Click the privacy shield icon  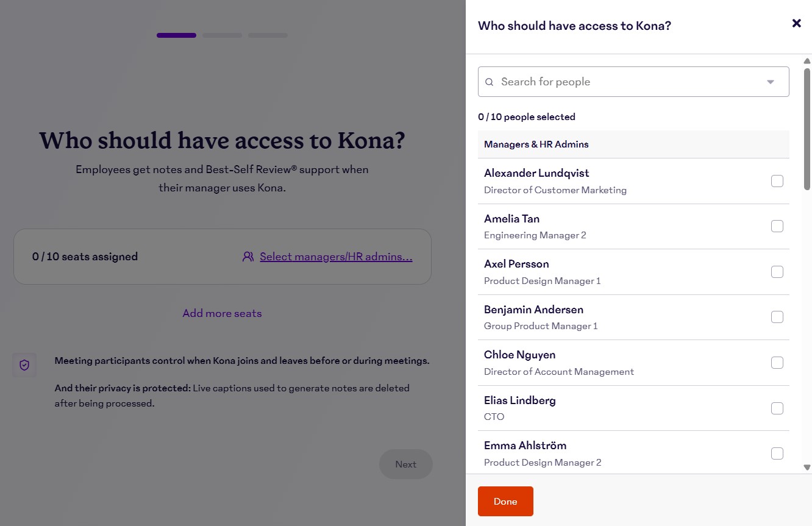click(24, 365)
